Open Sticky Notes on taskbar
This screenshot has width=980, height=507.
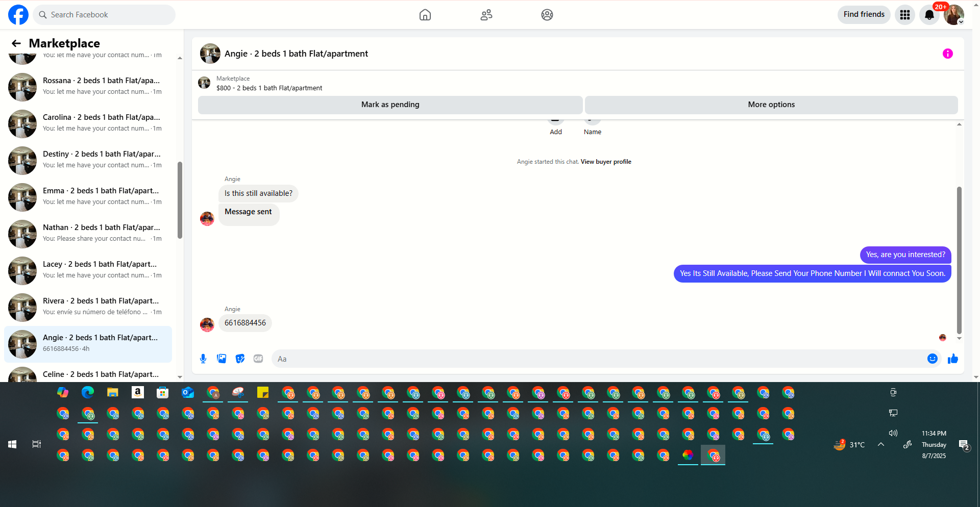(x=263, y=392)
